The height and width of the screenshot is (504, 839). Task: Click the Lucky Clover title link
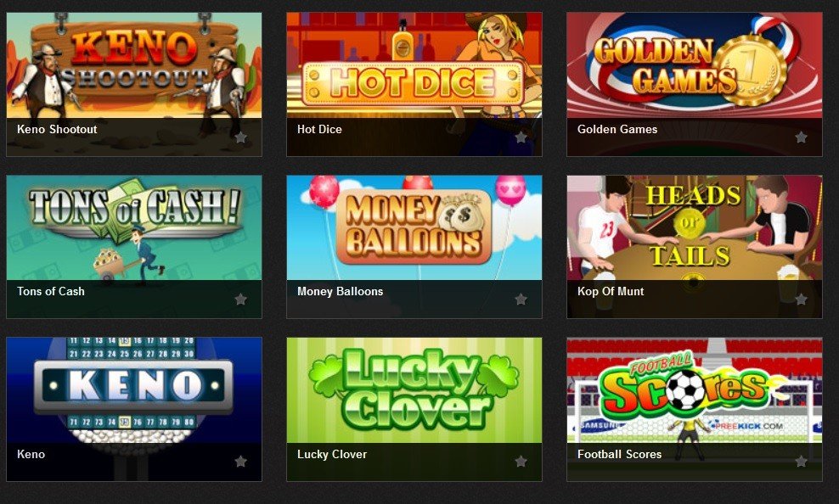[x=332, y=454]
